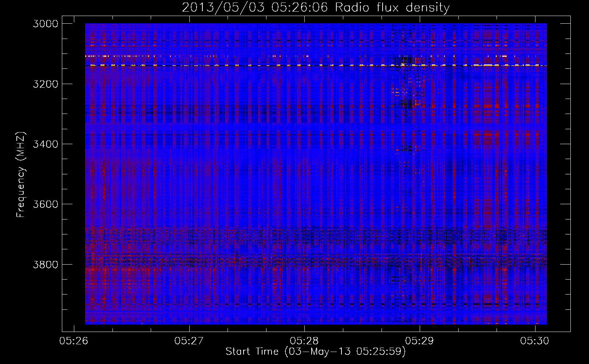Viewport: 589px width, 364px height.
Task: Click the 05:28 time tick label
Action: pos(304,341)
